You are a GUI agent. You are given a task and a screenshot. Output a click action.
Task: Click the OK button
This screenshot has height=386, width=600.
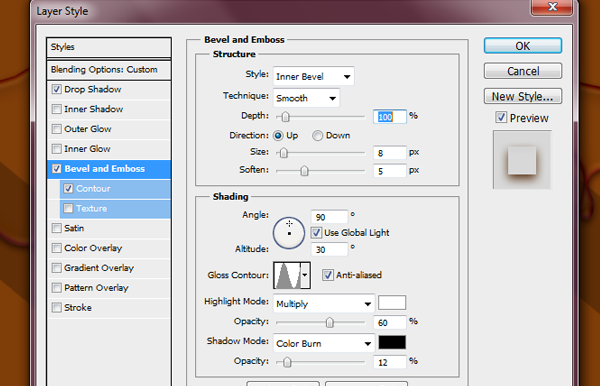pyautogui.click(x=523, y=46)
